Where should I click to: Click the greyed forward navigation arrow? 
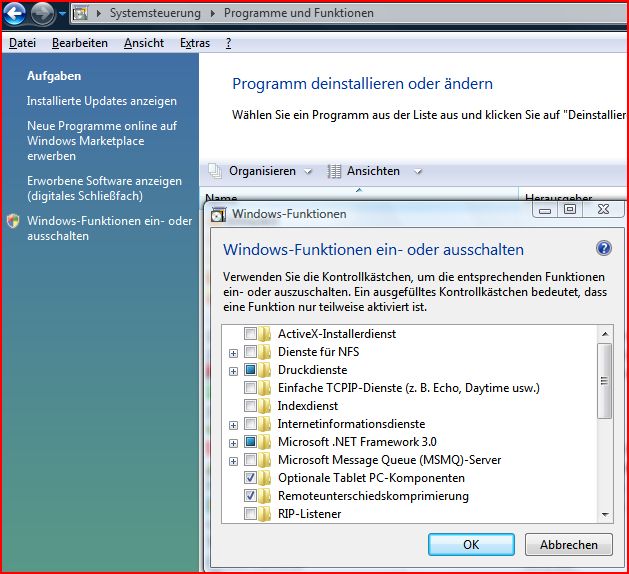coord(42,13)
